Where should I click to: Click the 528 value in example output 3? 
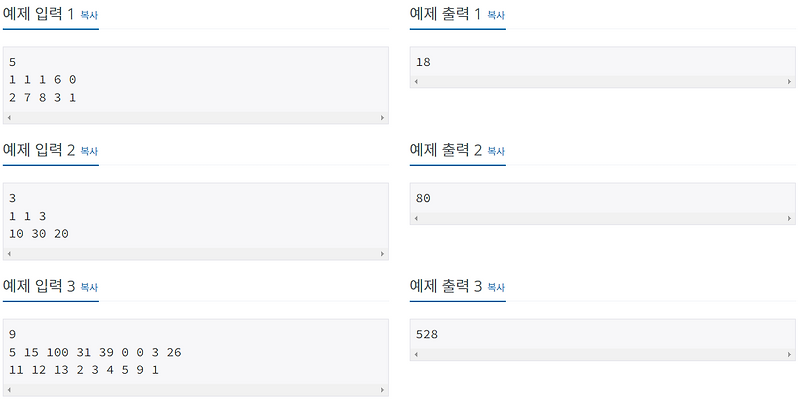pos(427,334)
